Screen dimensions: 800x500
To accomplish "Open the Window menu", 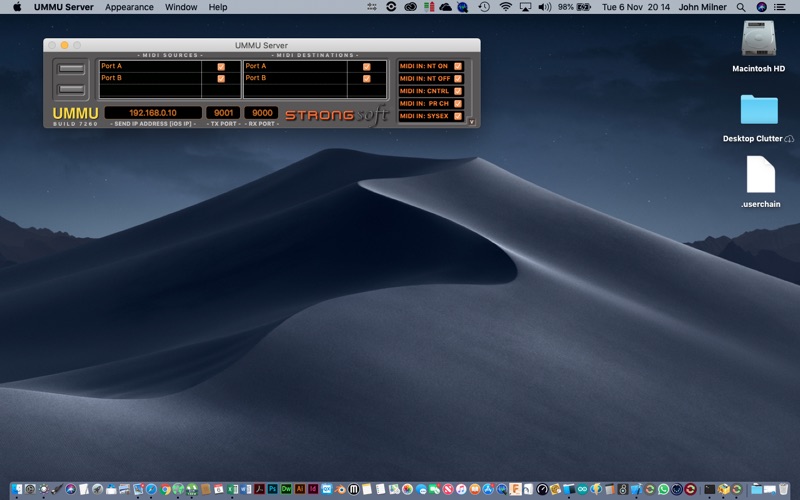I will click(x=181, y=7).
